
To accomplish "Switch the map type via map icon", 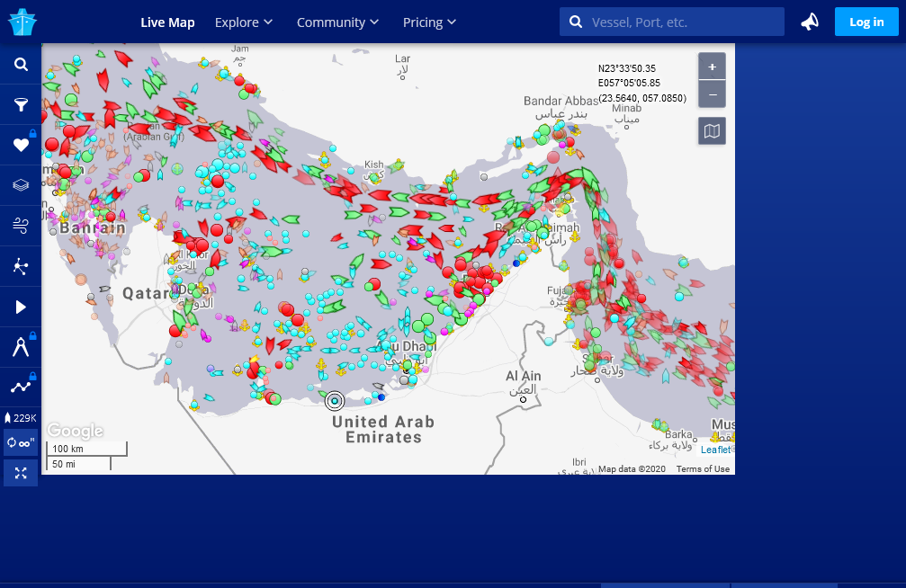I will tap(712, 131).
